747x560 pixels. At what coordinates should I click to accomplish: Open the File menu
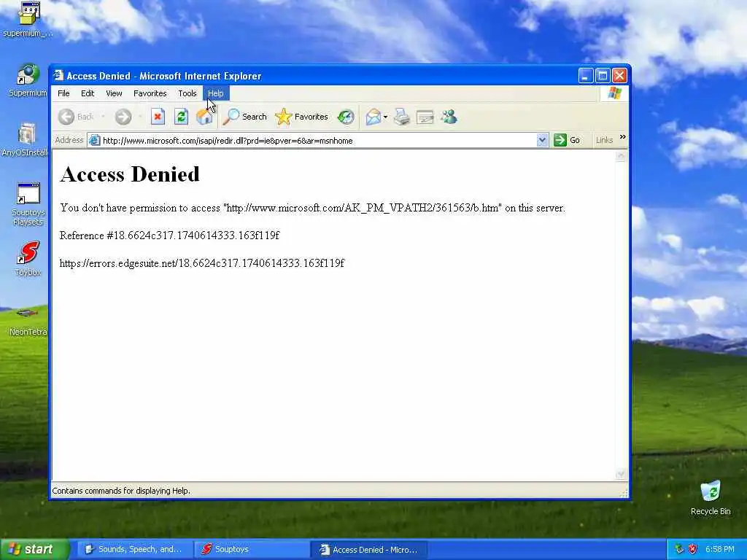pos(64,93)
